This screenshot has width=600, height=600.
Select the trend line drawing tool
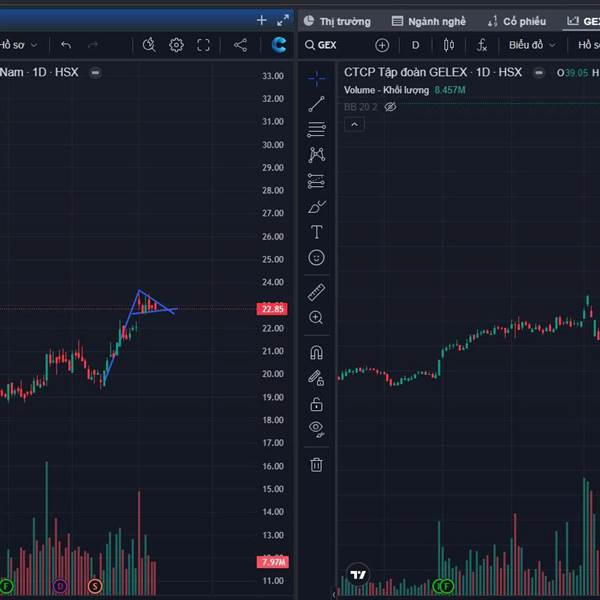(x=316, y=104)
